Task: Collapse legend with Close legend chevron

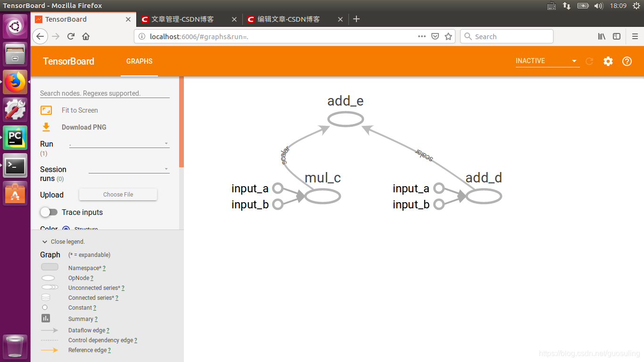Action: 45,241
